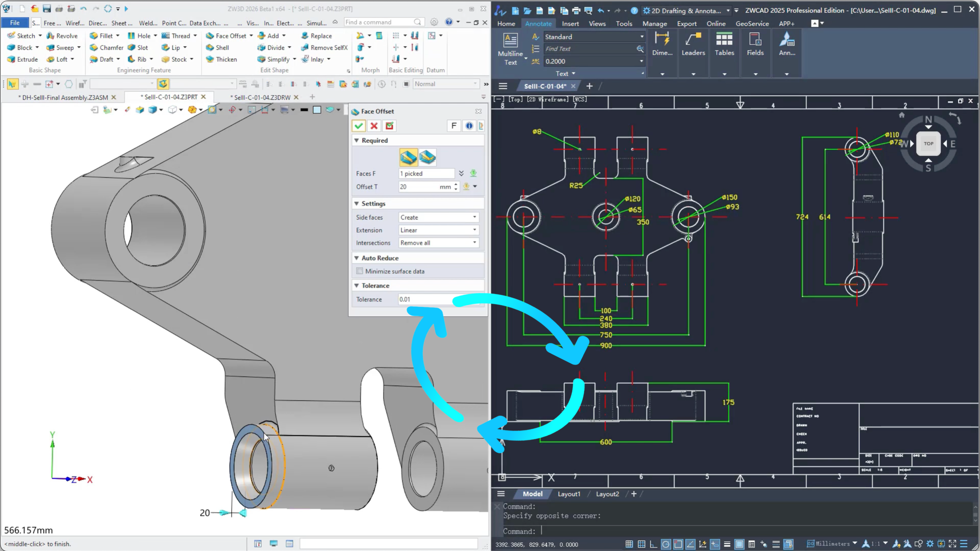Click the Tables icon in the ribbon

point(724,40)
